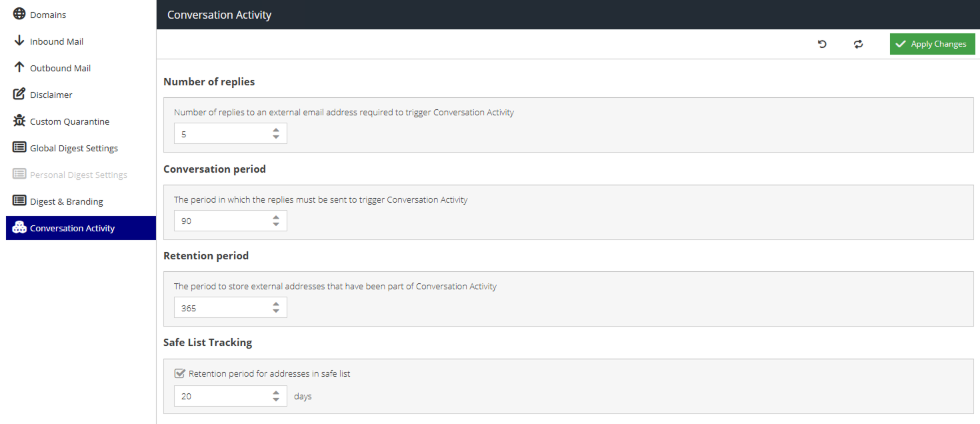Decrease the conversation period value
Image resolution: width=980 pixels, height=424 pixels.
(x=276, y=224)
